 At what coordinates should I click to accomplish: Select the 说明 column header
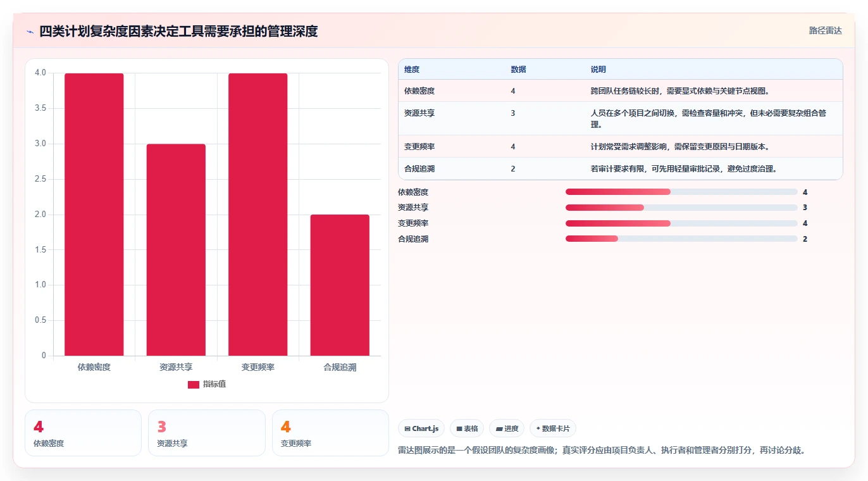click(x=598, y=70)
